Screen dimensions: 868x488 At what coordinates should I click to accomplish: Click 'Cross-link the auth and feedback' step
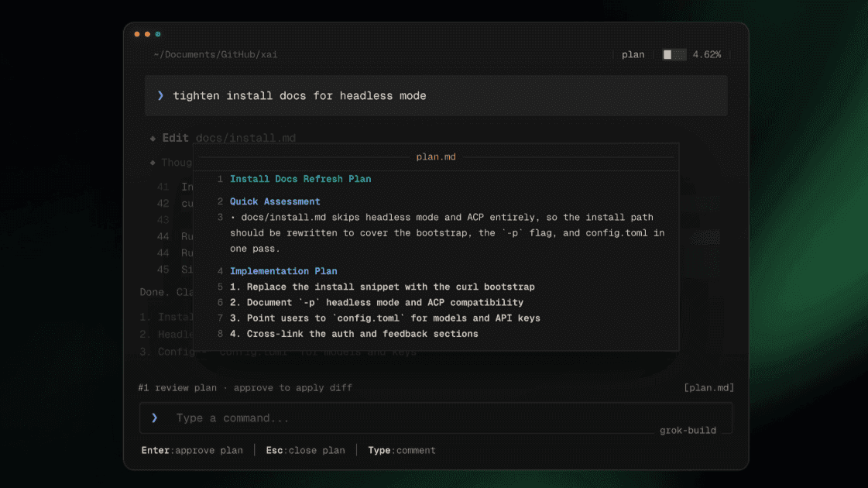tap(355, 334)
